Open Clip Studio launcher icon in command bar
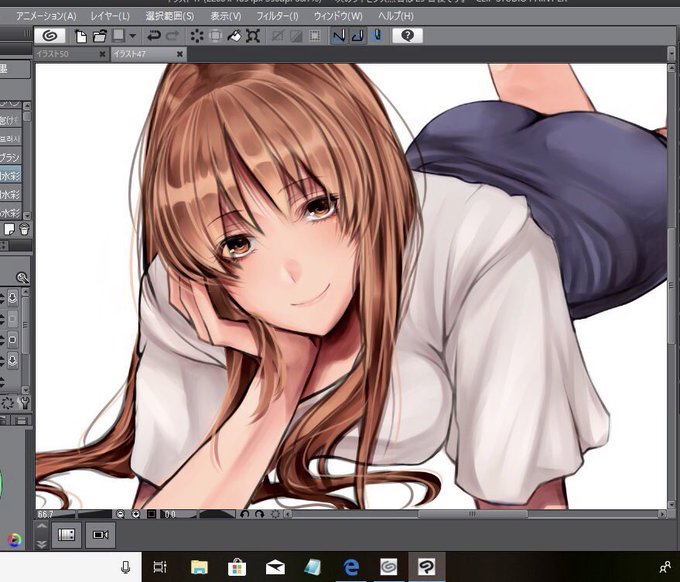This screenshot has width=680, height=582. click(50, 36)
